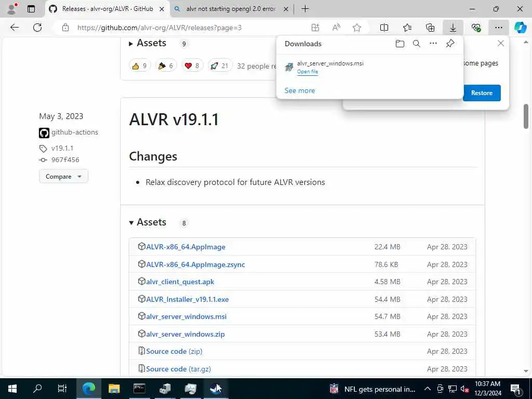Open the terminal taskbar app
This screenshot has width=532, height=399.
click(x=139, y=389)
